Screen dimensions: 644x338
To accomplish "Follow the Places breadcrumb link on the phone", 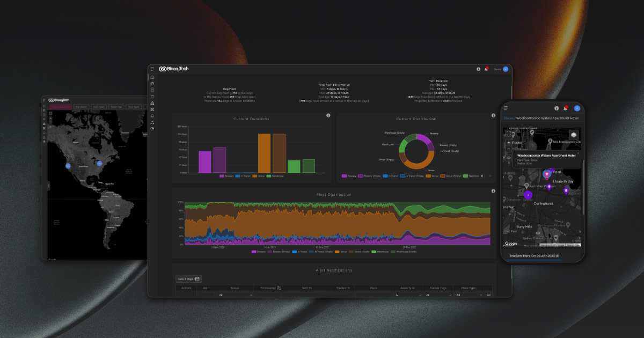I will pyautogui.click(x=509, y=118).
